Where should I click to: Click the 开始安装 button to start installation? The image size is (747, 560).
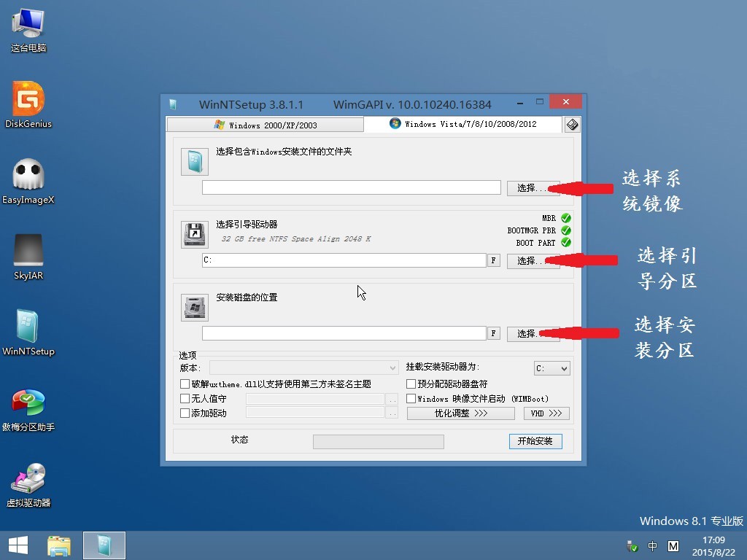pos(535,441)
